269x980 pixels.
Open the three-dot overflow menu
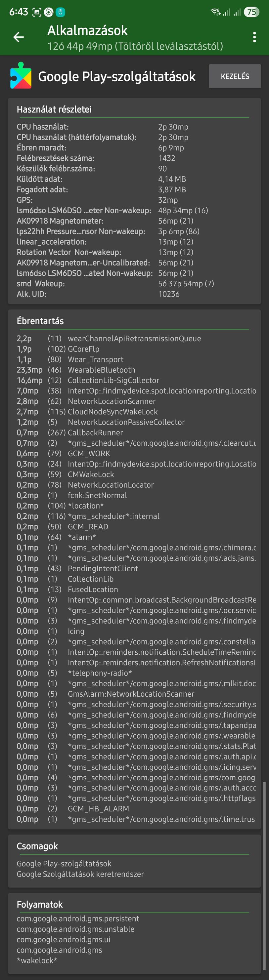(x=254, y=37)
